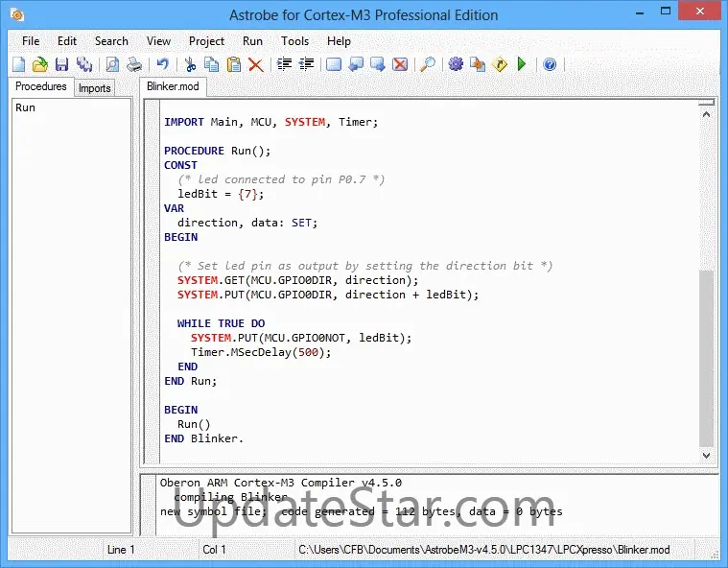Open the View menu
The image size is (728, 568).
click(158, 41)
